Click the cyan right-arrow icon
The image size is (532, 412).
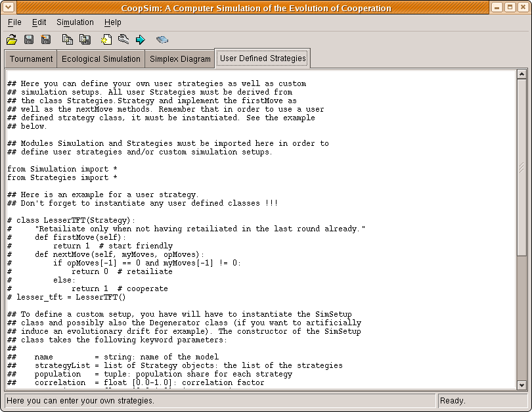pos(140,39)
